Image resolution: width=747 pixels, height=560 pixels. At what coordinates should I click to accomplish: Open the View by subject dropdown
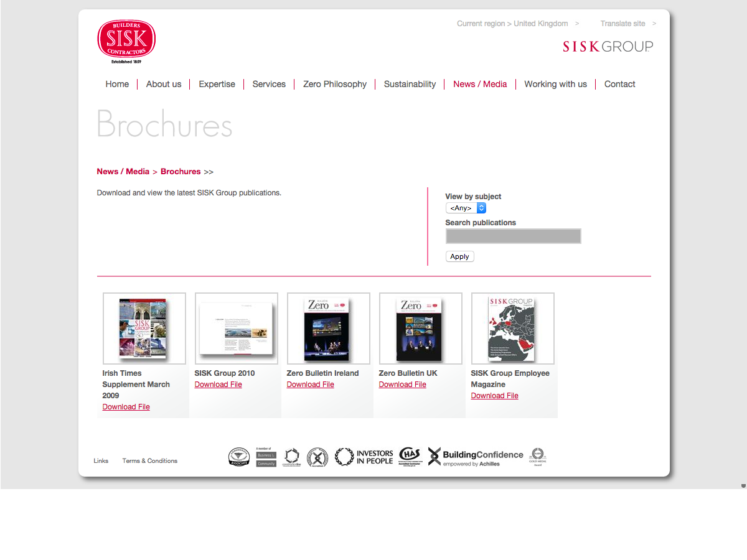click(x=466, y=208)
